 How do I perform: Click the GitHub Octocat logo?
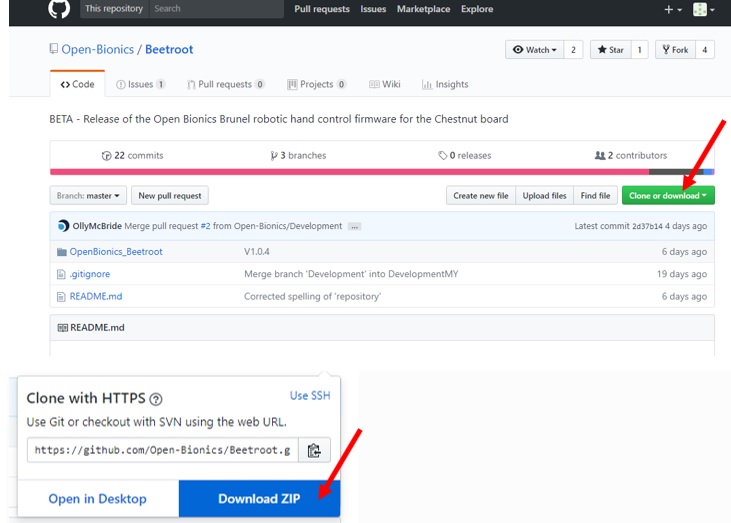click(59, 8)
